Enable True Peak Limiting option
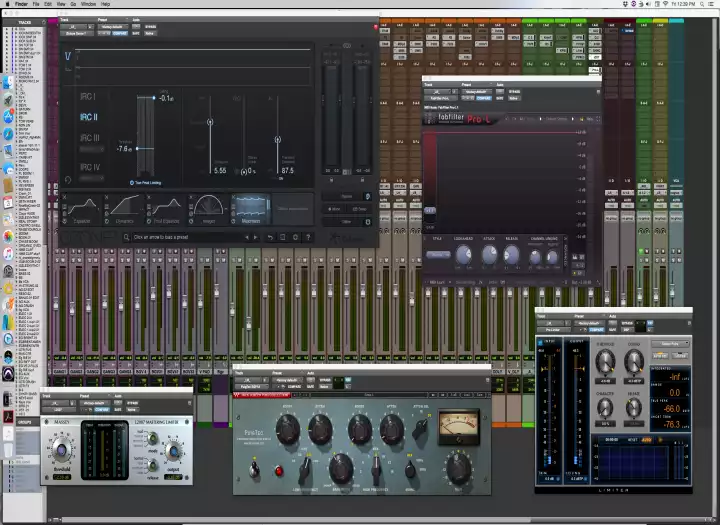This screenshot has width=720, height=525. tap(131, 183)
